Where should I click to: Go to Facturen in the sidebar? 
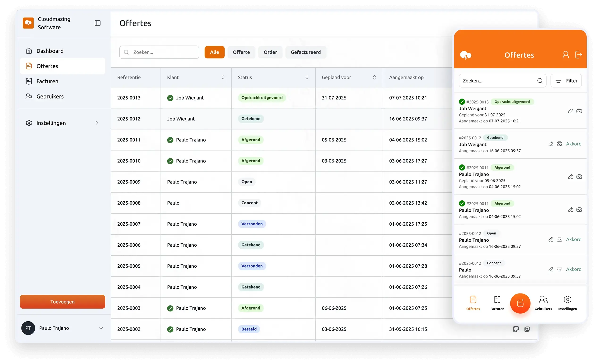[47, 81]
